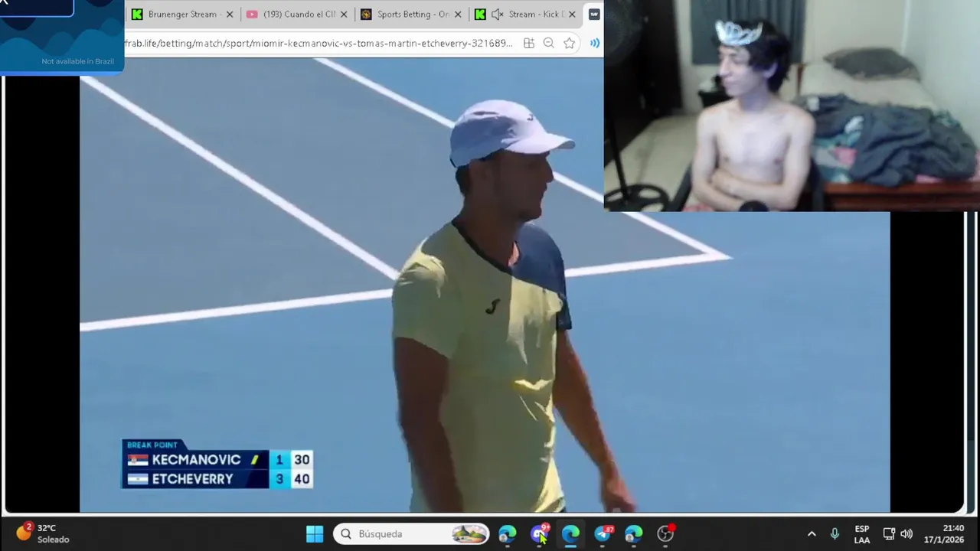Image resolution: width=980 pixels, height=551 pixels.
Task: Open first Edge profile icon in taskbar
Action: (x=508, y=534)
